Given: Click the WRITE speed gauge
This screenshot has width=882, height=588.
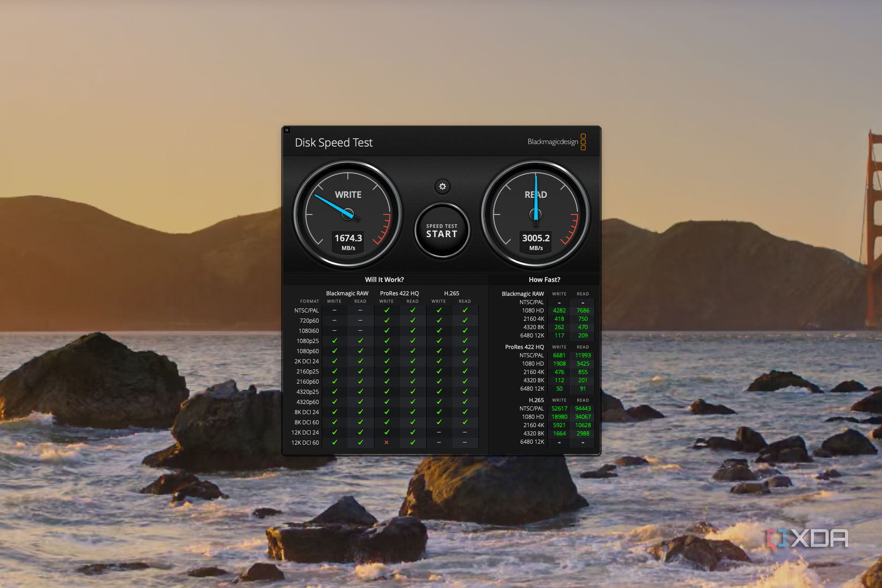Looking at the screenshot, I should 348,214.
